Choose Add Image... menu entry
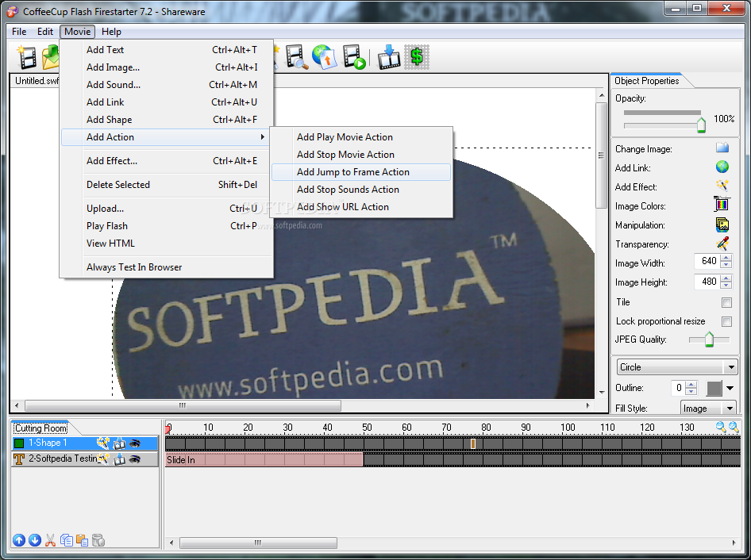 point(168,67)
